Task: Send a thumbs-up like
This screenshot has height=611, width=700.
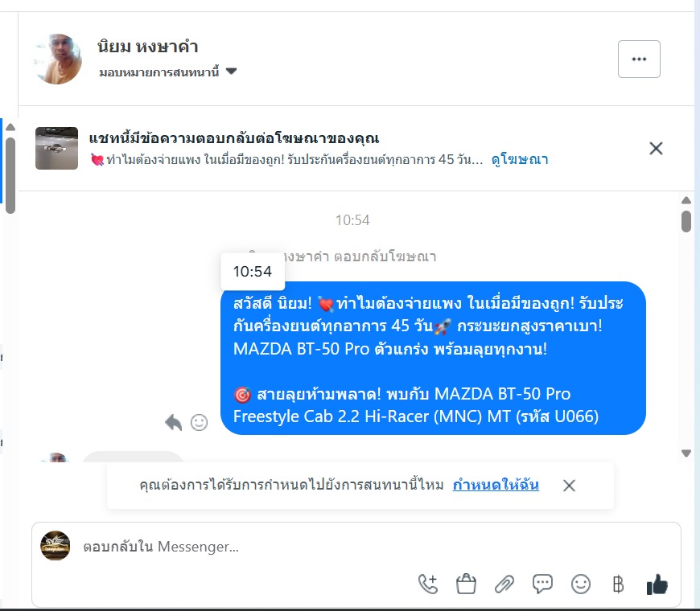Action: pos(657,584)
